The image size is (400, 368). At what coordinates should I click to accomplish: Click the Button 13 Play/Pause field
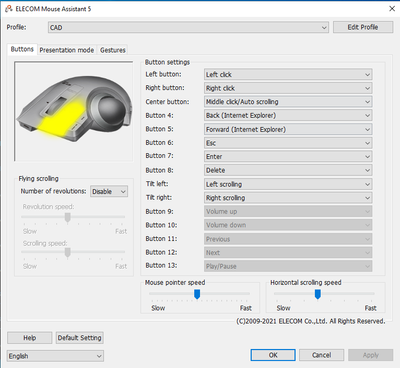tap(288, 266)
